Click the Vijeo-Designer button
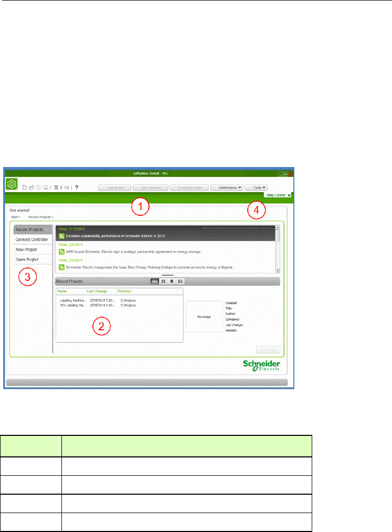This screenshot has width=392, height=532. click(x=151, y=187)
